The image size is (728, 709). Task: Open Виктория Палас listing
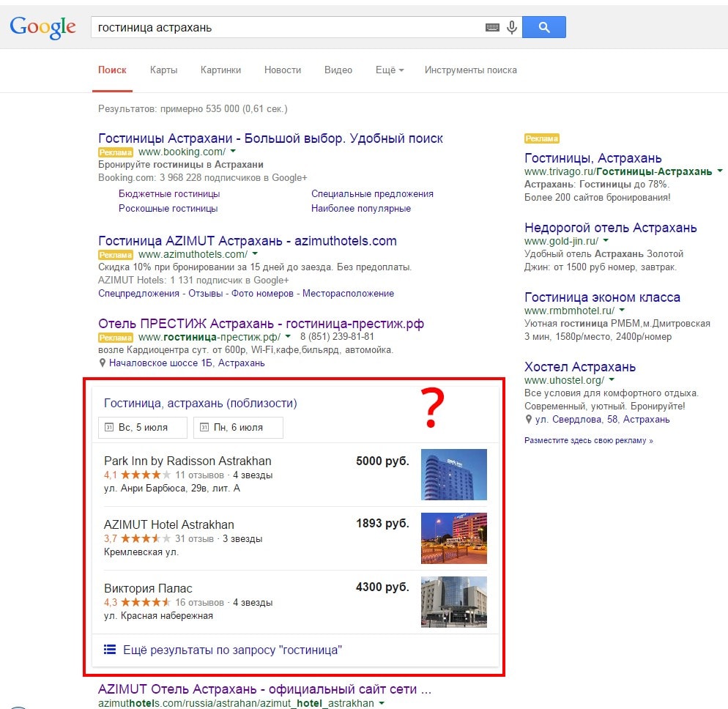point(148,588)
